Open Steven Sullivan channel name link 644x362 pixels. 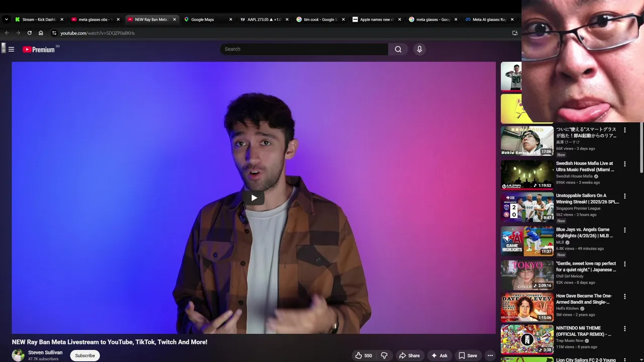(45, 352)
